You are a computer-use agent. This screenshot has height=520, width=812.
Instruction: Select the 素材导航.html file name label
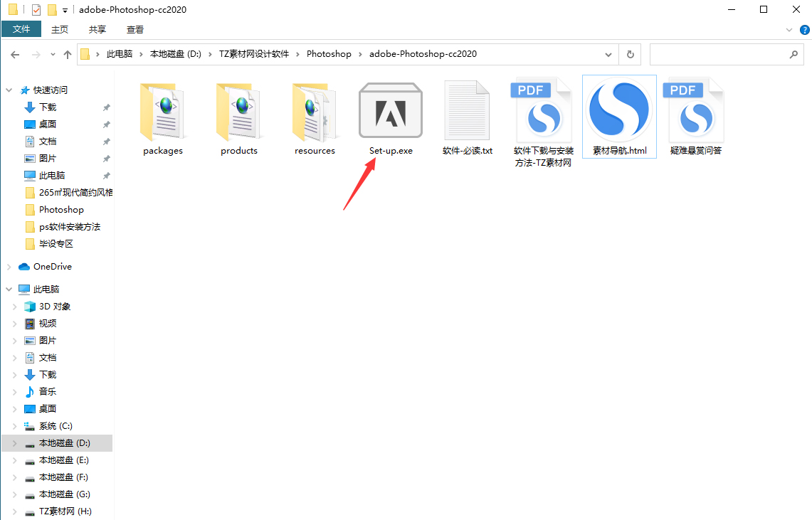(x=619, y=151)
